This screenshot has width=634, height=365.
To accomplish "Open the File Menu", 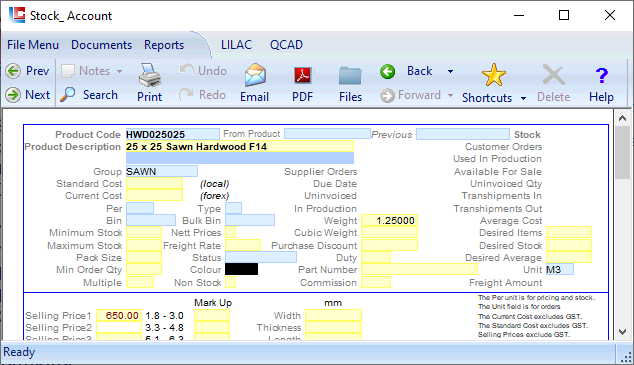I will point(33,45).
